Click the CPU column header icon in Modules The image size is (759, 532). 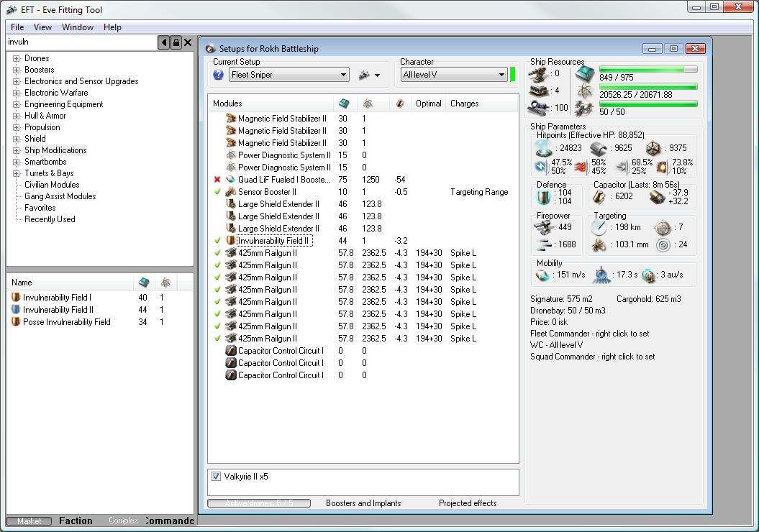point(344,103)
